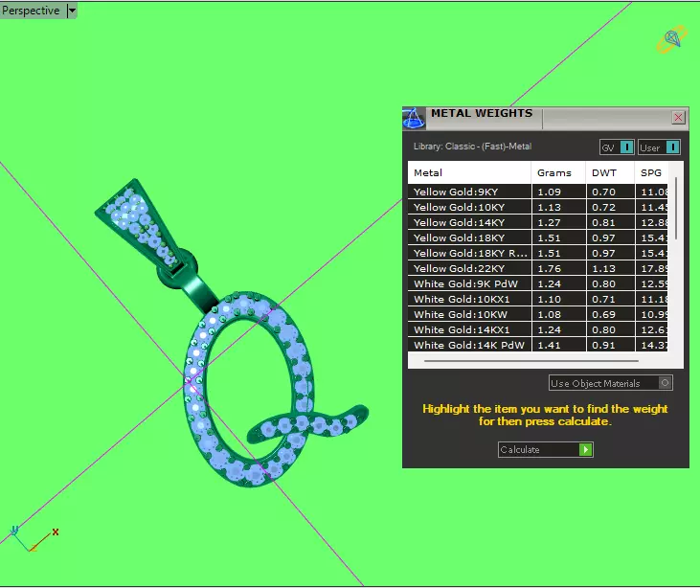Close the Metal Weights panel
Viewport: 700px width, 588px height.
click(x=678, y=118)
